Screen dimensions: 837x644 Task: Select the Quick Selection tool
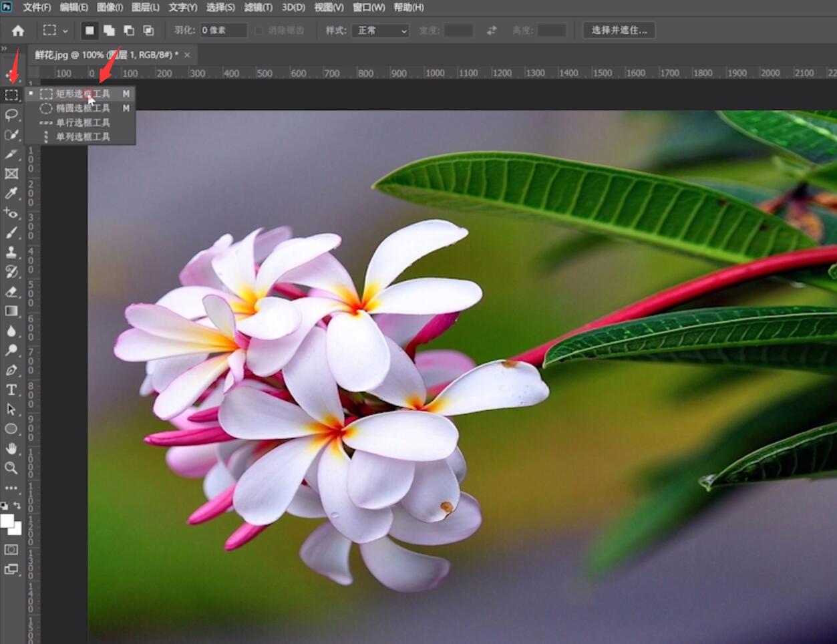[11, 135]
